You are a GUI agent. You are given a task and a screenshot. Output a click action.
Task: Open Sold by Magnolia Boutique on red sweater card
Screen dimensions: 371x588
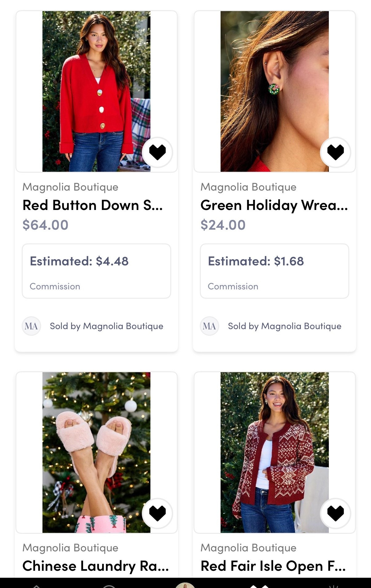(106, 326)
